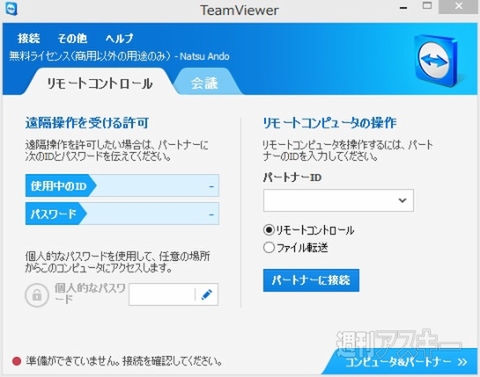This screenshot has width=480, height=377.
Task: Click the red connection status indicator
Action: pos(16,361)
